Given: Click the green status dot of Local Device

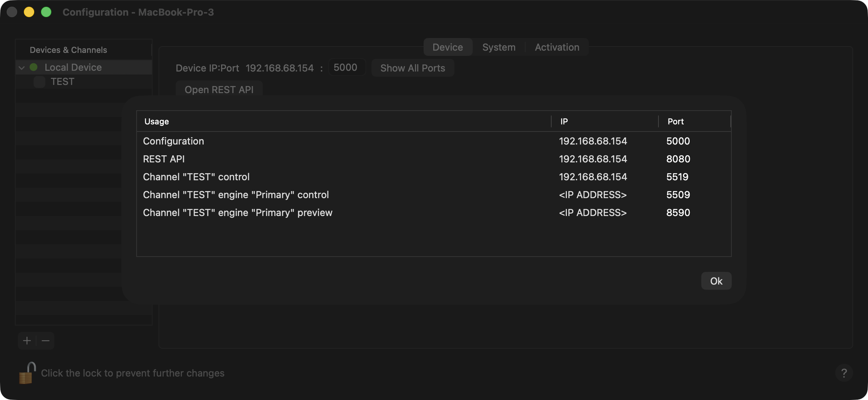Looking at the screenshot, I should click(33, 67).
